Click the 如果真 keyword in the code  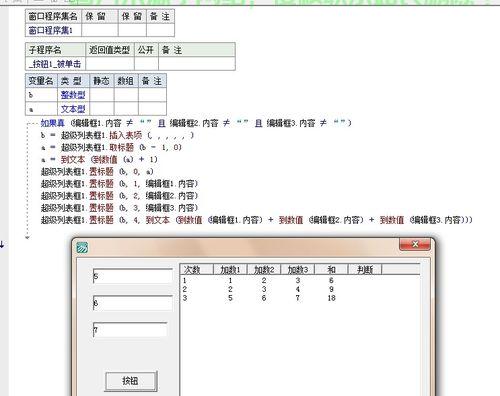click(x=52, y=123)
